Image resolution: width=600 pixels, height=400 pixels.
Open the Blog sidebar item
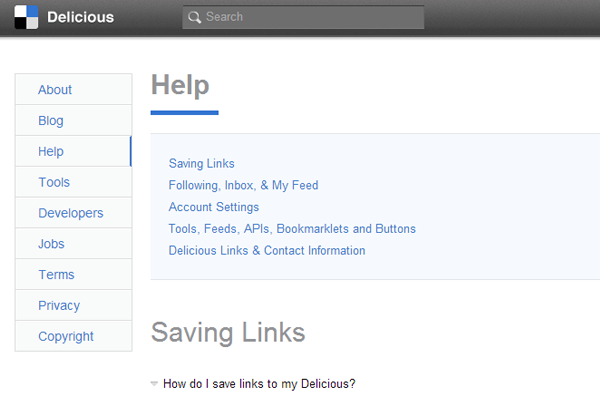(x=51, y=121)
